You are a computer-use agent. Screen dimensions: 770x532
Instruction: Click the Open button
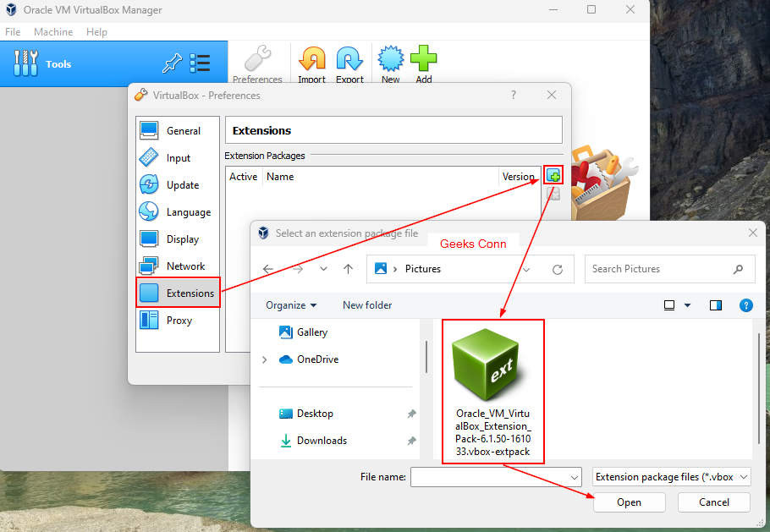[630, 502]
